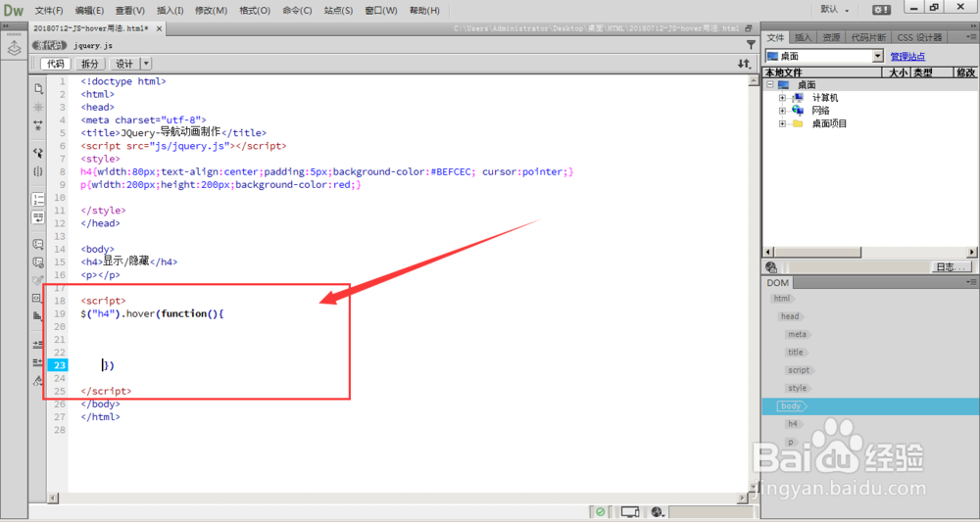The image size is (980, 522).
Task: Click the globe connection icon in Files panel
Action: tap(771, 267)
